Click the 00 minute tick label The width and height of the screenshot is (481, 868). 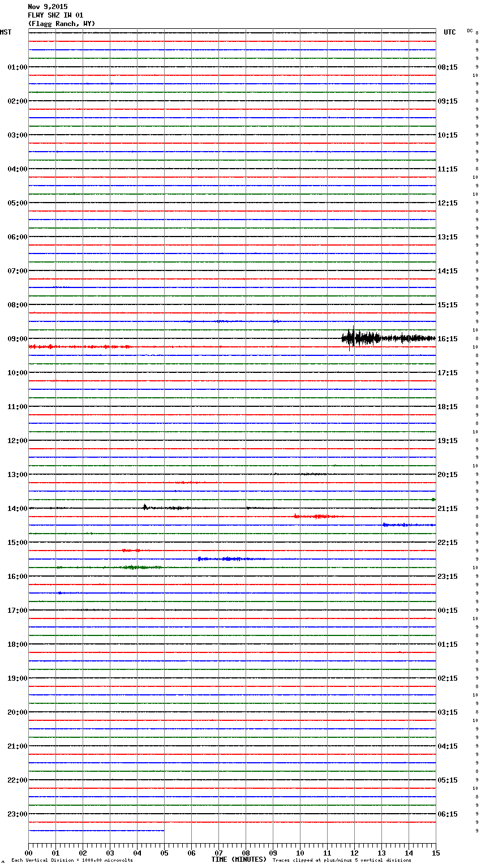point(29,853)
